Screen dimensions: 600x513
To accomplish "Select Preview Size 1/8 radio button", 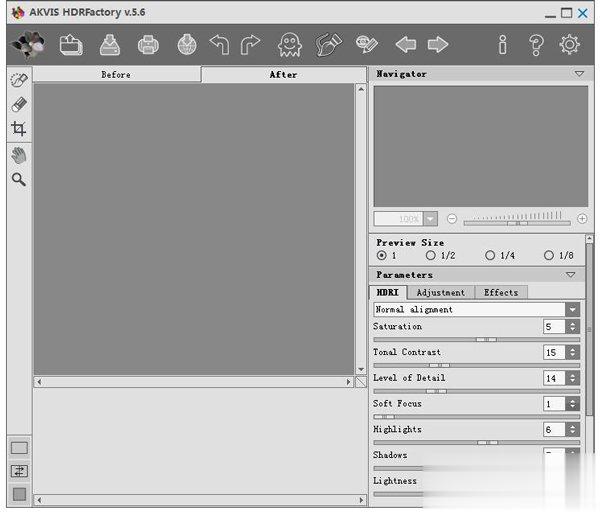I will pos(549,255).
